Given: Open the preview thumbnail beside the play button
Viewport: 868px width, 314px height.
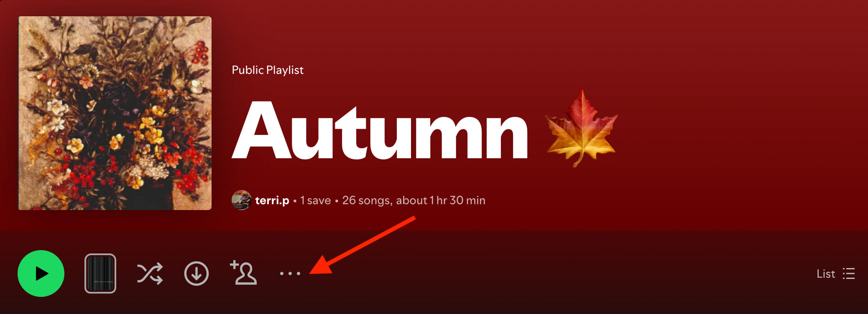Looking at the screenshot, I should (x=100, y=273).
